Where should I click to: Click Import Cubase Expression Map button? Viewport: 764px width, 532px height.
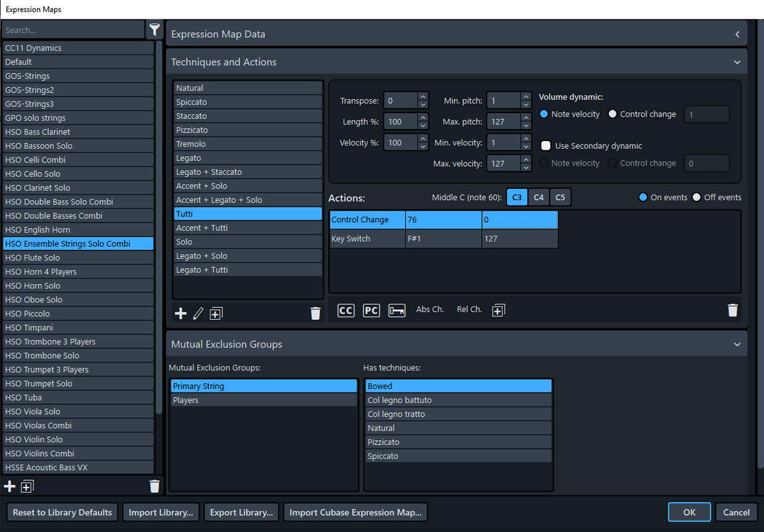[355, 512]
